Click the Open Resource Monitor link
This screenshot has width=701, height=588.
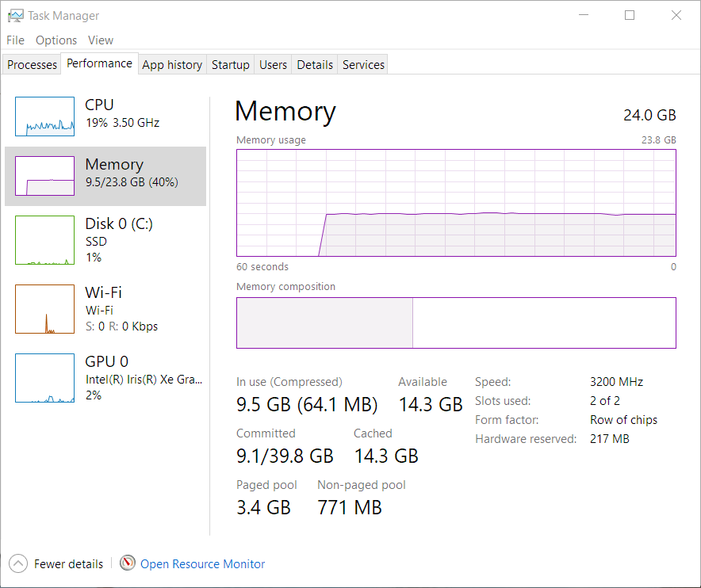(202, 564)
